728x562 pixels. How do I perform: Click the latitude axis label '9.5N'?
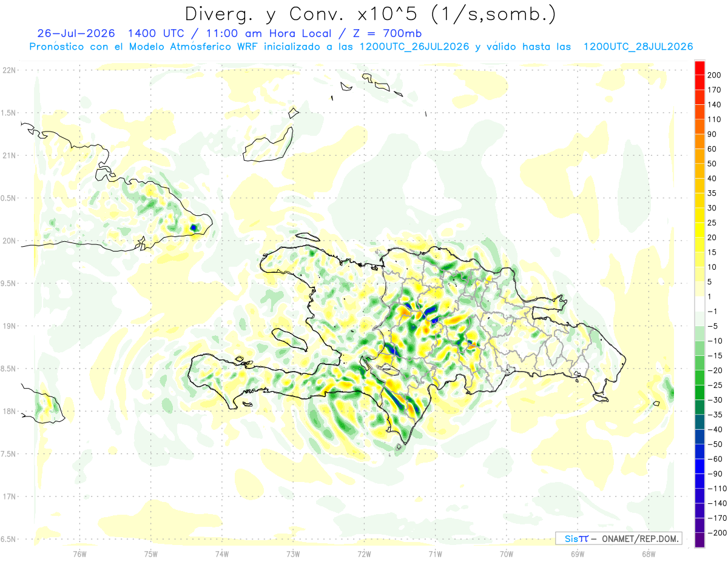point(8,283)
